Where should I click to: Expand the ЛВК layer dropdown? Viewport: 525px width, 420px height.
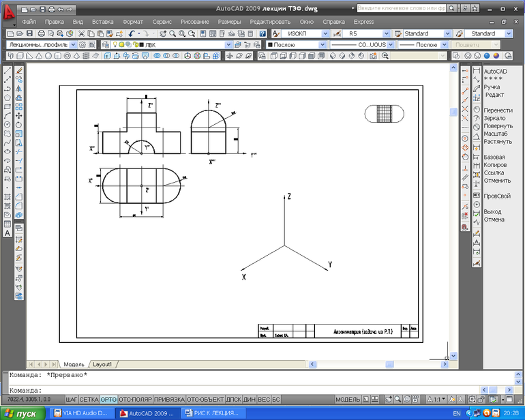227,44
